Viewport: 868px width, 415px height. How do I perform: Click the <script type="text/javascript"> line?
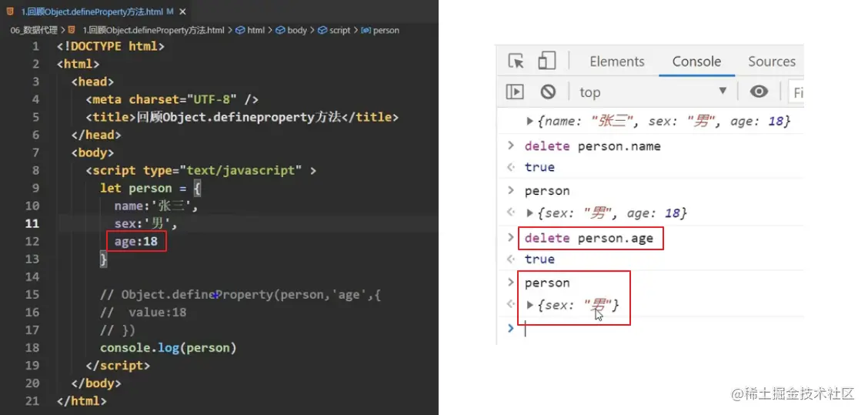tap(201, 170)
